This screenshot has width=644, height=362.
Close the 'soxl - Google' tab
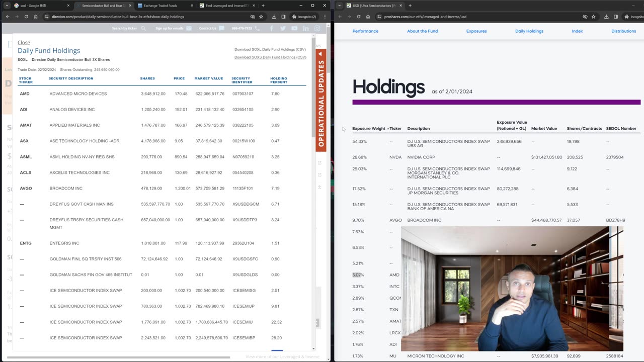tap(68, 6)
